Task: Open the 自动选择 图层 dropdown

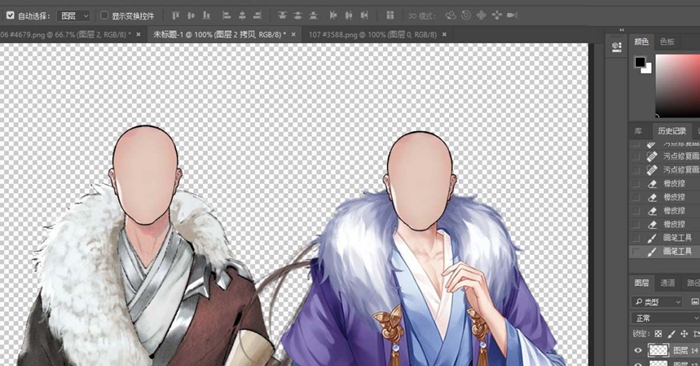Action: point(74,16)
